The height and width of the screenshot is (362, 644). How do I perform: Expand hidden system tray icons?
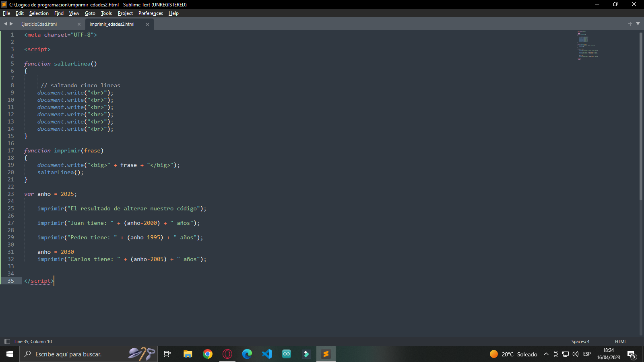click(546, 354)
